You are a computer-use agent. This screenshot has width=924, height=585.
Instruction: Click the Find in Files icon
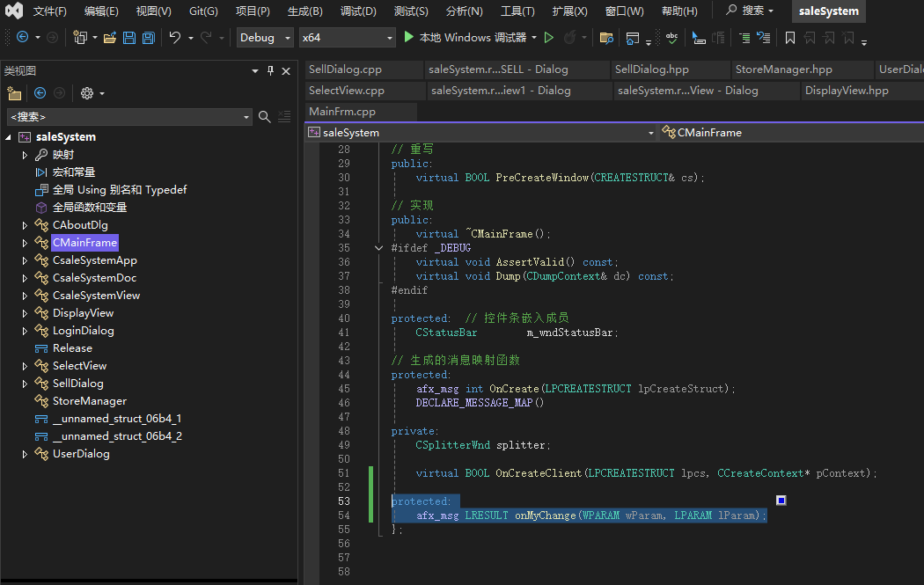[x=605, y=38]
